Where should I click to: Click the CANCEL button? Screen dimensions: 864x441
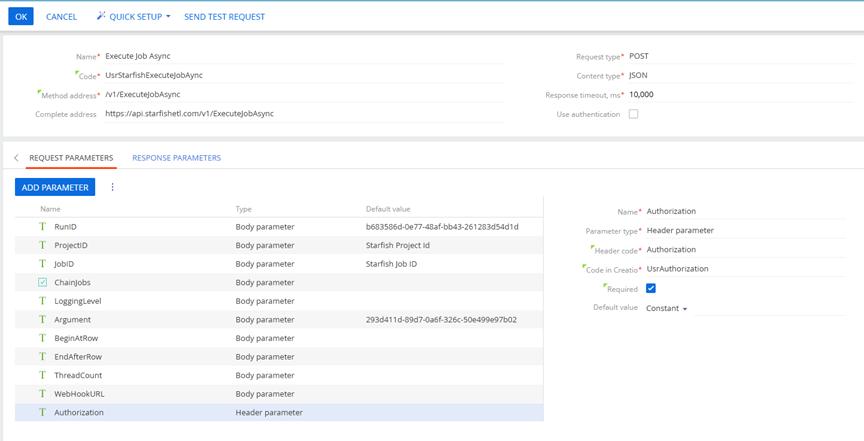click(61, 17)
